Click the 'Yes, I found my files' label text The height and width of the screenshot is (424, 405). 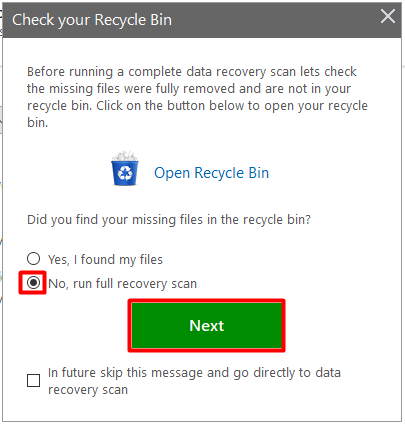105,260
